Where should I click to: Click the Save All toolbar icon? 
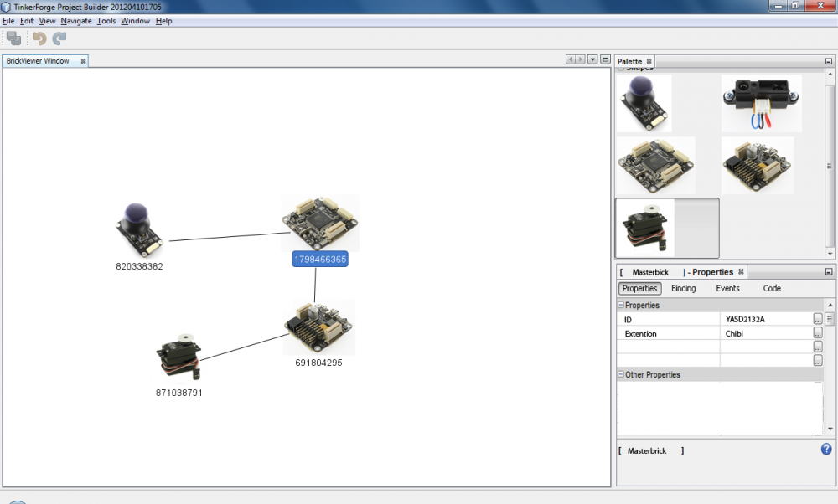click(x=13, y=38)
